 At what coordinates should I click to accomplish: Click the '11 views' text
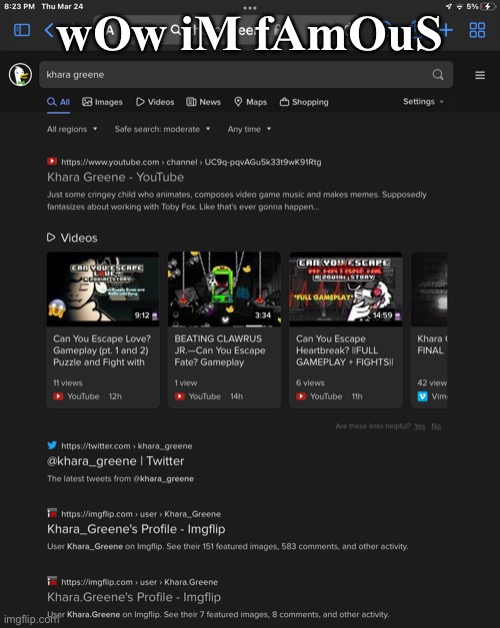pos(67,383)
